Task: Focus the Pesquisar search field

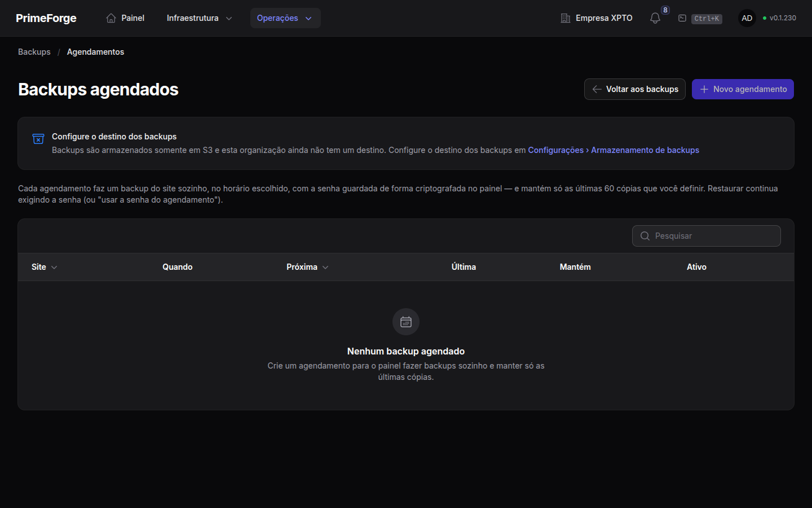Action: (707, 236)
